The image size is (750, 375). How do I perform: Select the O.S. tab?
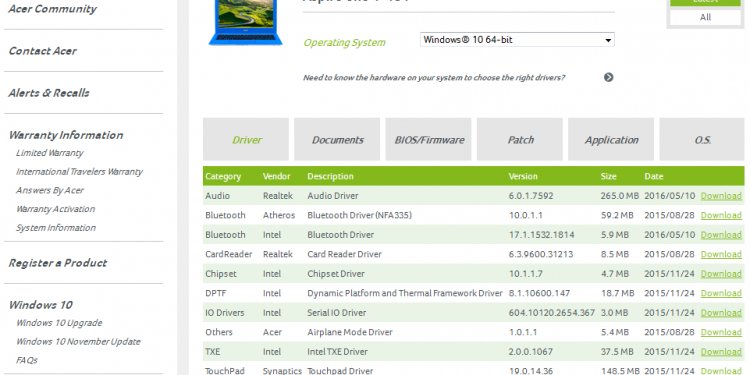(702, 139)
